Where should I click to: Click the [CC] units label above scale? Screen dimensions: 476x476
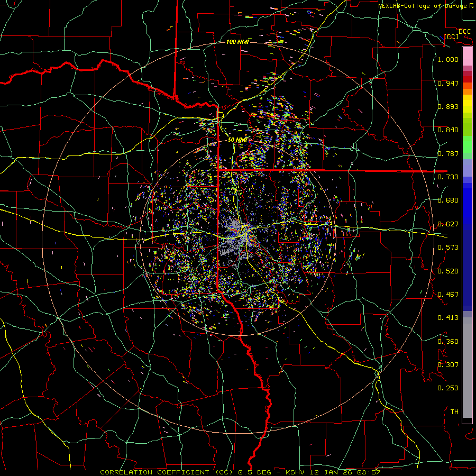point(451,36)
